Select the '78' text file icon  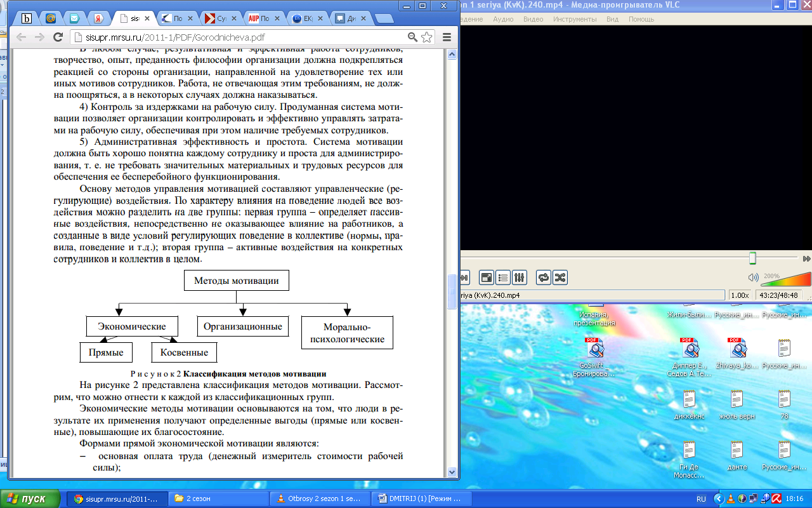784,405
